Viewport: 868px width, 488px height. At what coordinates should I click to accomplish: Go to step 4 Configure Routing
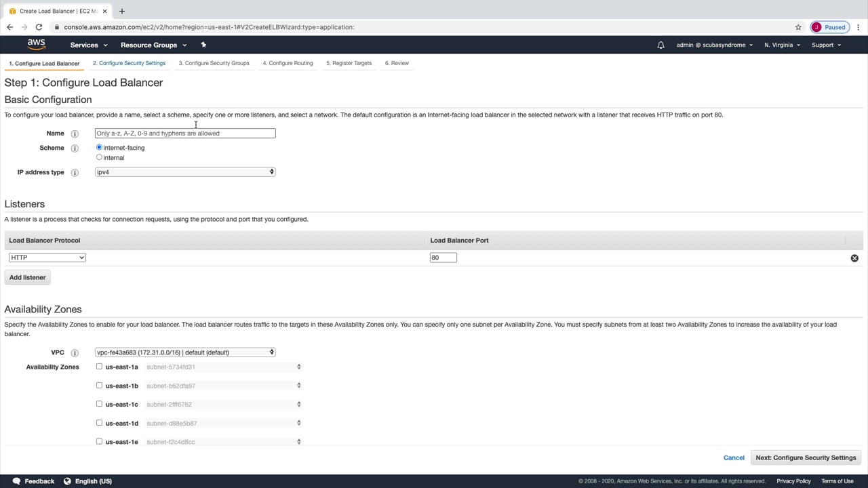[288, 63]
